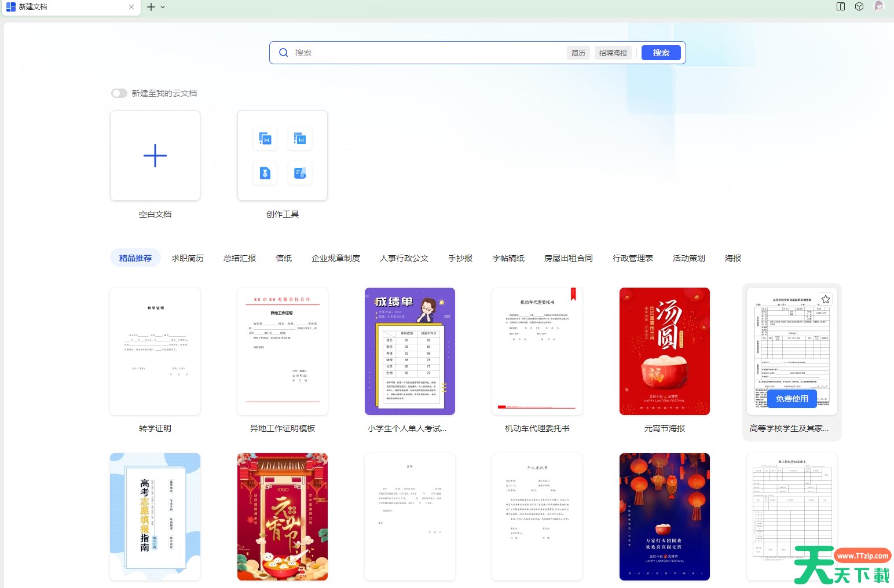Viewport: 894px width, 588px height.
Task: Click the 空白文档 label
Action: tap(155, 214)
